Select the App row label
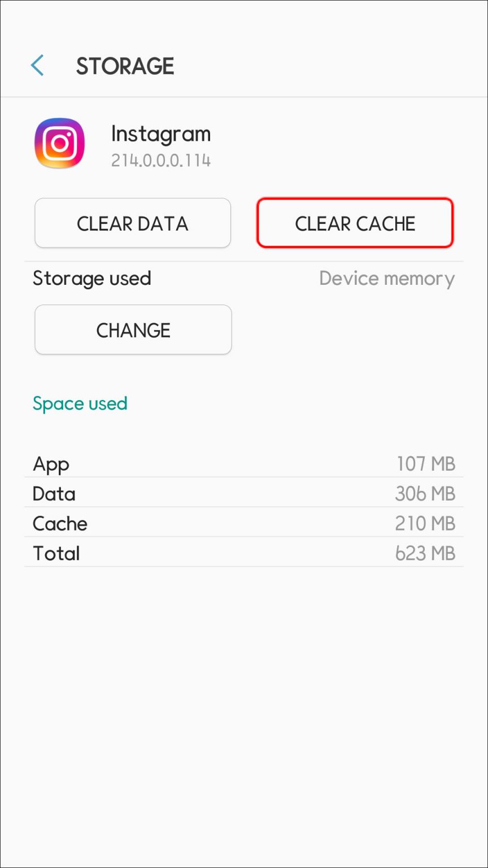 point(51,464)
